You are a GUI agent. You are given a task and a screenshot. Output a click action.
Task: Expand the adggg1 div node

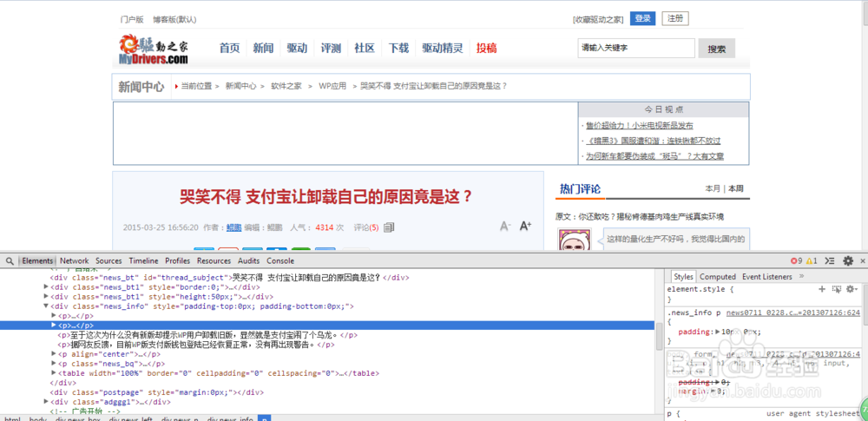(x=46, y=402)
